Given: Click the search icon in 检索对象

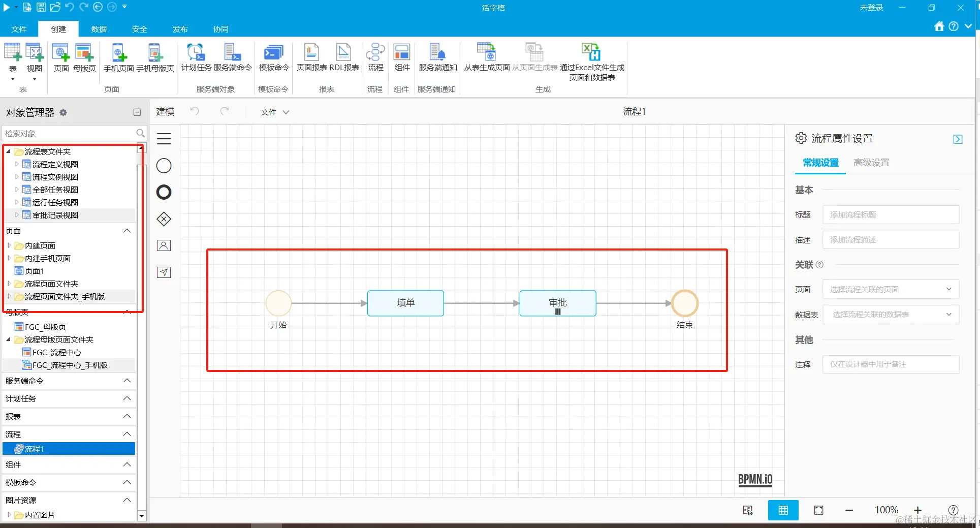Looking at the screenshot, I should click(141, 133).
